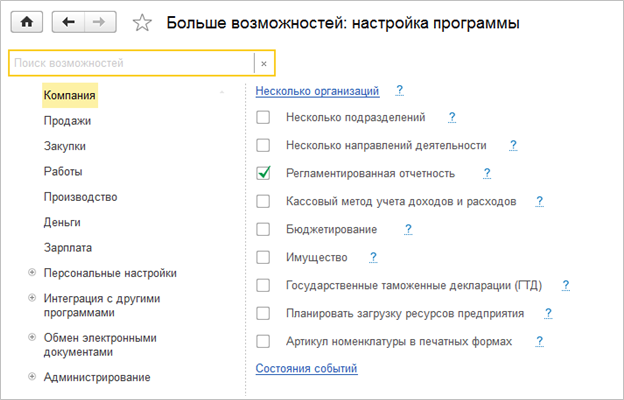
Task: Go back with the left arrow
Action: tap(68, 20)
